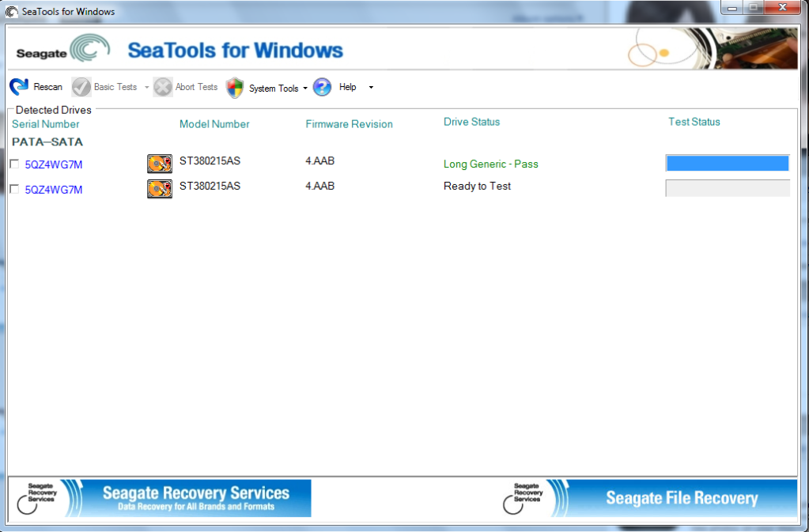Expand the System Tools dropdown arrow

305,89
